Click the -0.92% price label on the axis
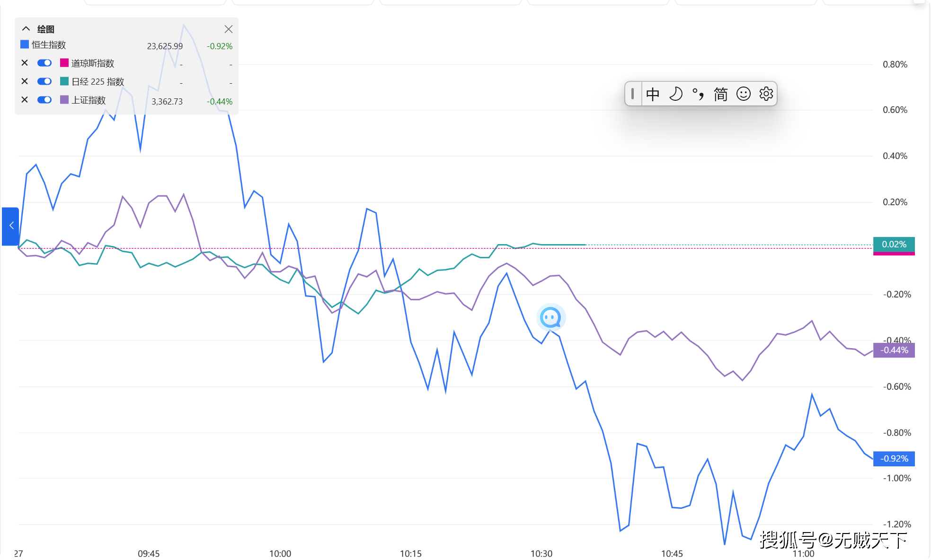This screenshot has height=560, width=931. pos(894,459)
